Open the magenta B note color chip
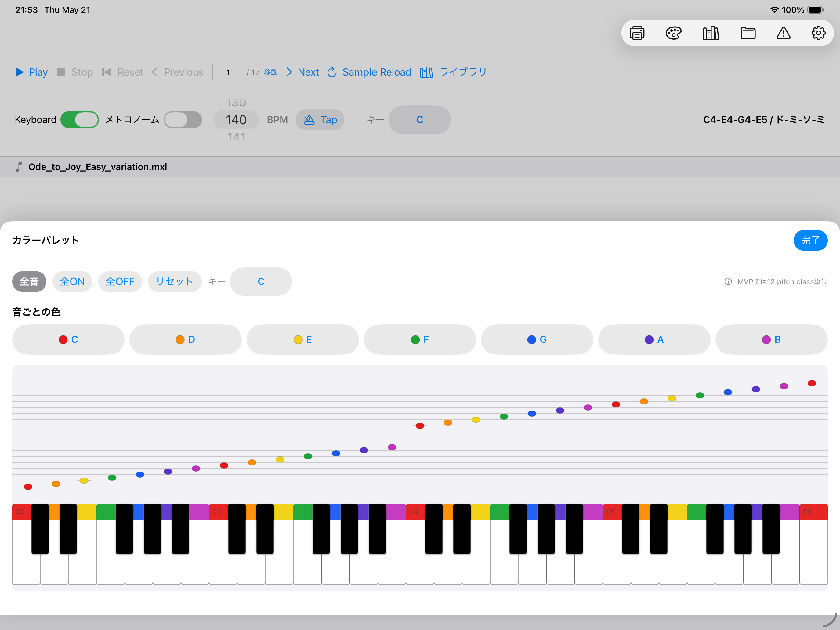The width and height of the screenshot is (840, 630). [771, 339]
